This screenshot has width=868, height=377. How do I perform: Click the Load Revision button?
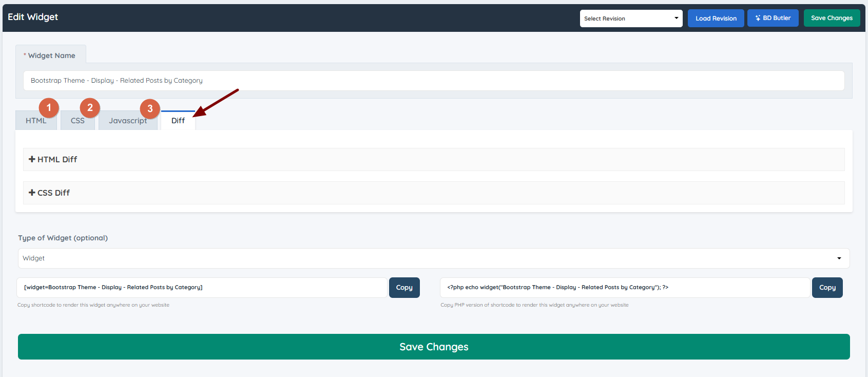point(716,18)
